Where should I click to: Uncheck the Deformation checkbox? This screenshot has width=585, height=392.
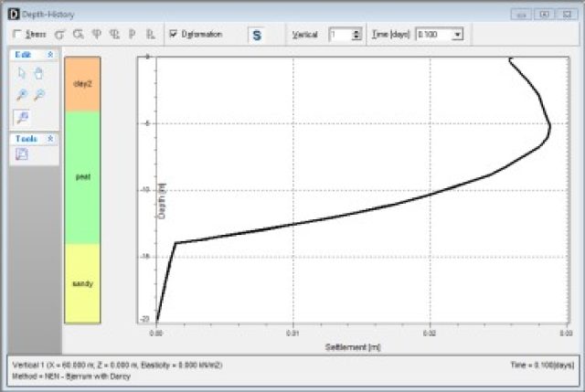173,35
